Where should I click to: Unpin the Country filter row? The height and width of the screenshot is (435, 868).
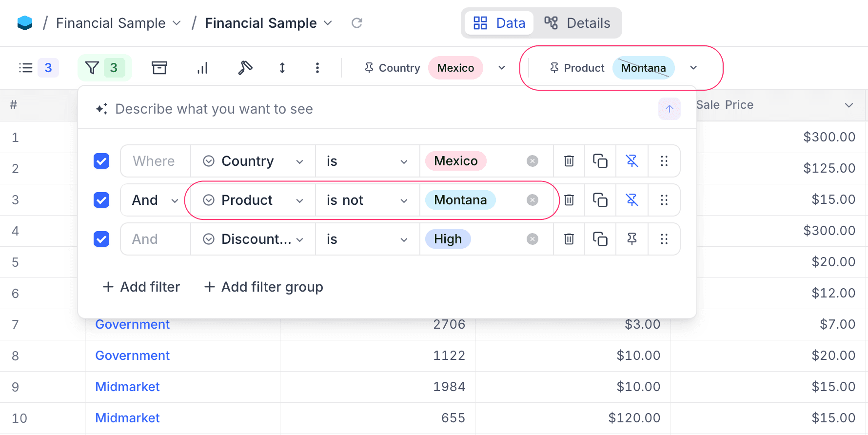(x=631, y=161)
